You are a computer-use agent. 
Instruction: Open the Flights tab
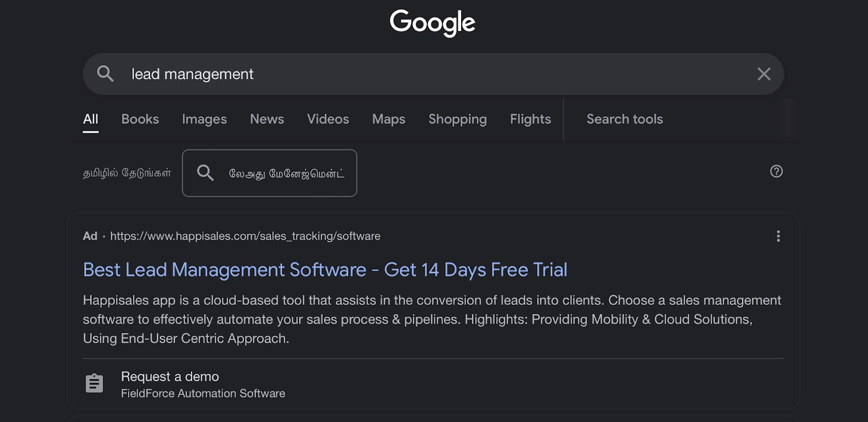point(531,119)
